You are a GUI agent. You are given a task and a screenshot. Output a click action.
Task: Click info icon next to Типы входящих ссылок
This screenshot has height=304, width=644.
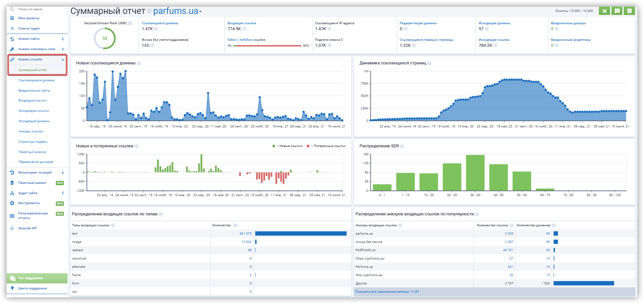(113, 225)
